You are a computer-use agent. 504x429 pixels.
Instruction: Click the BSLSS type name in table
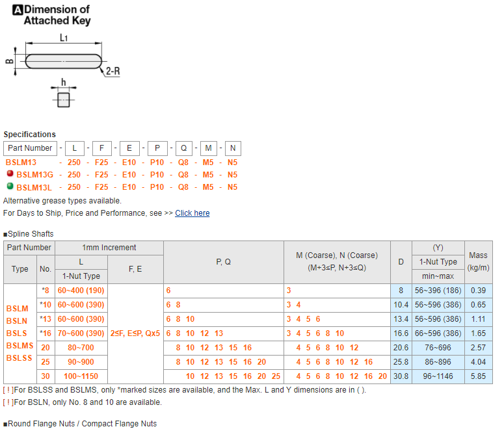pyautogui.click(x=20, y=358)
